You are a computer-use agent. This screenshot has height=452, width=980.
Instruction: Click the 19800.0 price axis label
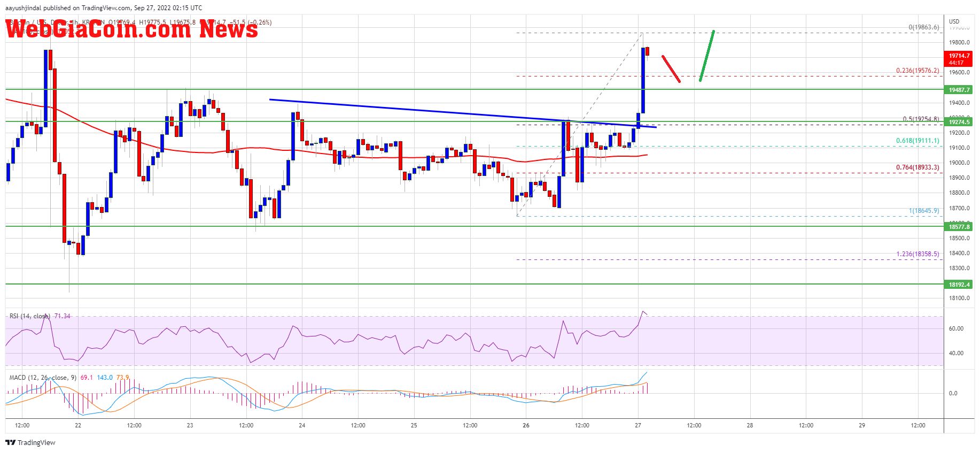[x=959, y=42]
